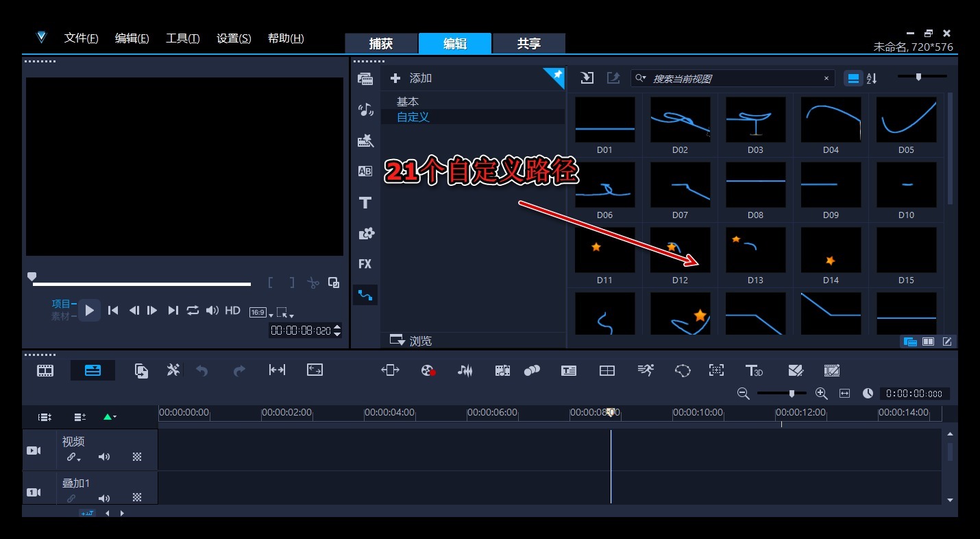Open the 帮助(H) menu
The width and height of the screenshot is (980, 539).
(x=286, y=38)
